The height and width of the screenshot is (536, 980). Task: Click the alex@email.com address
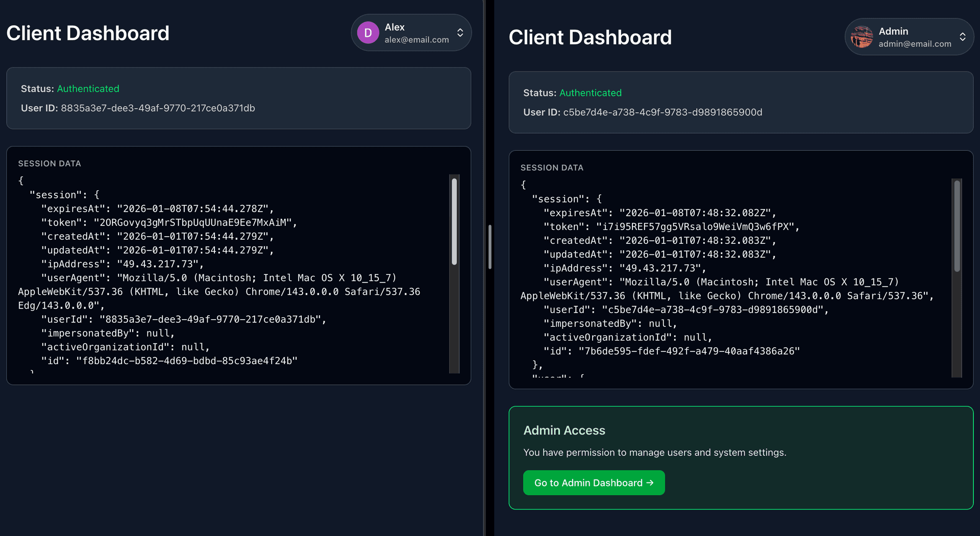pyautogui.click(x=416, y=40)
